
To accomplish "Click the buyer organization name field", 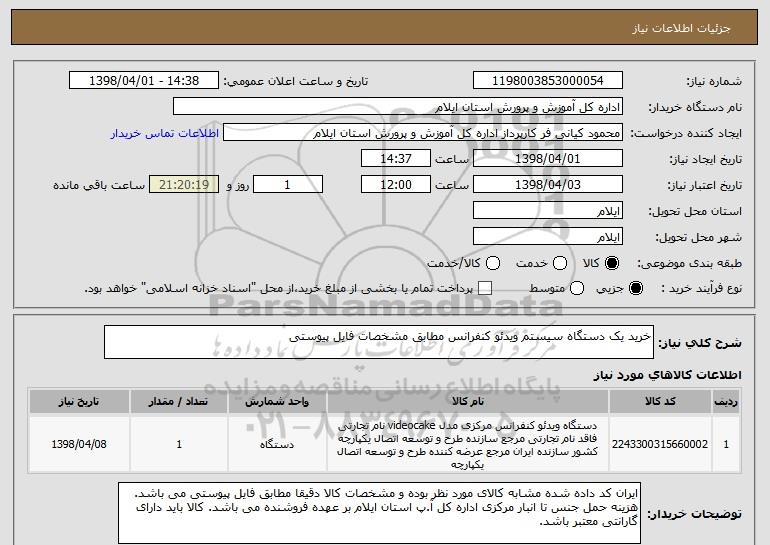I will [398, 107].
